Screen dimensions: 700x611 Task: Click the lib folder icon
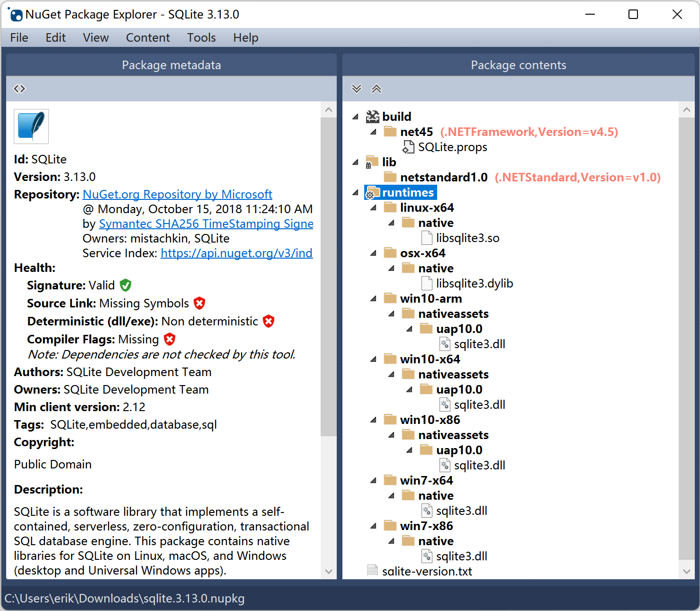[372, 162]
